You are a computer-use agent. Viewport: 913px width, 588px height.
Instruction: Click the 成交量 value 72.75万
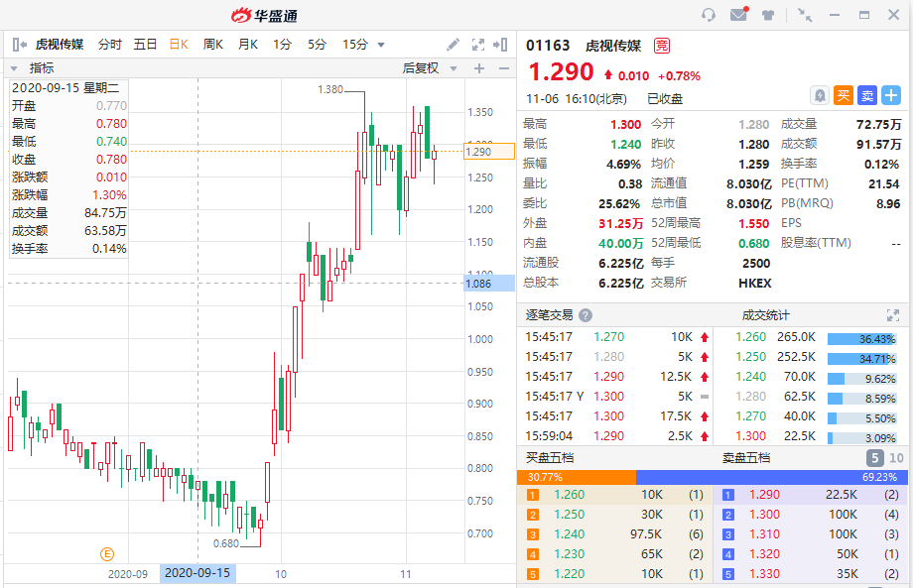click(x=878, y=125)
